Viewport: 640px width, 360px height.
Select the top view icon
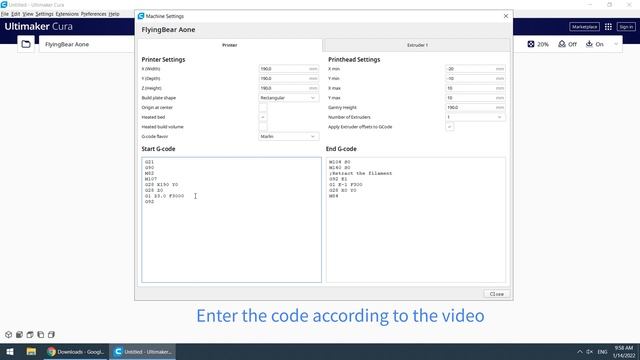30,335
